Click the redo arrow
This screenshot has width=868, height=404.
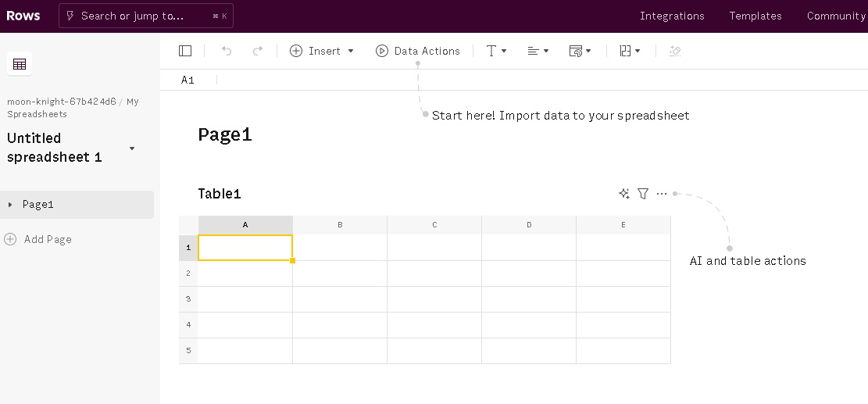[x=258, y=51]
